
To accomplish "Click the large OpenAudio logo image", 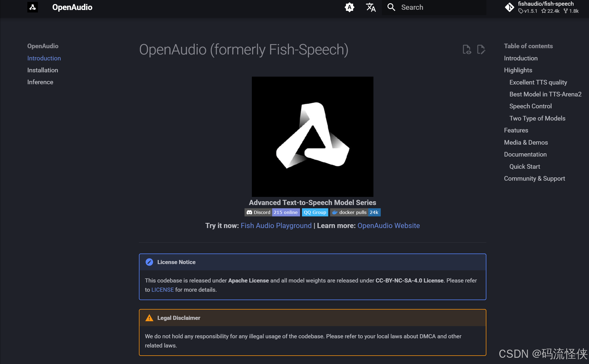I will [313, 137].
